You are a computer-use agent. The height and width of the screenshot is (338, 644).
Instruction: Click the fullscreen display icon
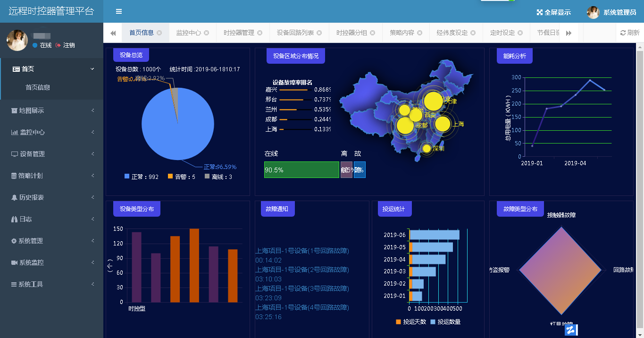pyautogui.click(x=540, y=12)
